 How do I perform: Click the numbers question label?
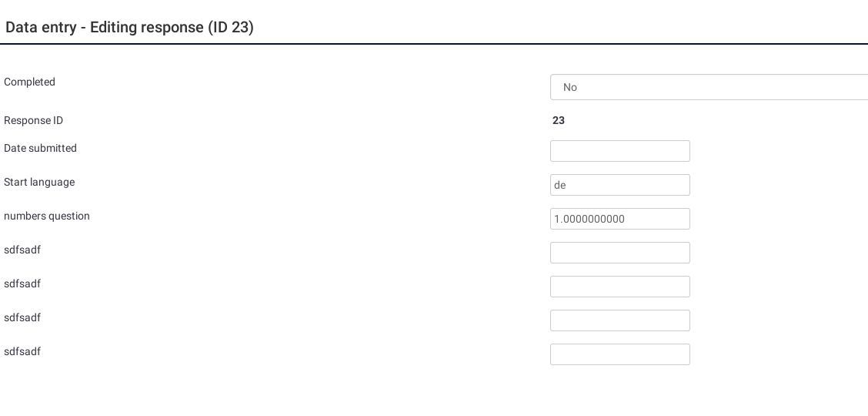[x=47, y=216]
